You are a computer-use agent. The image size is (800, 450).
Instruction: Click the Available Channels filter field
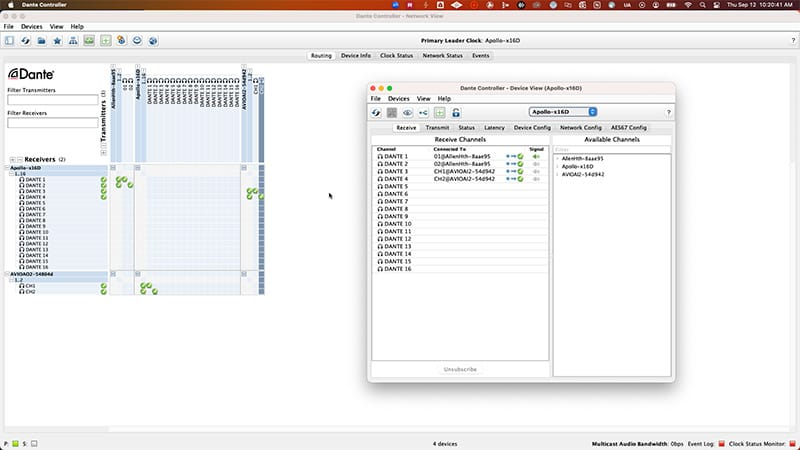(x=612, y=149)
